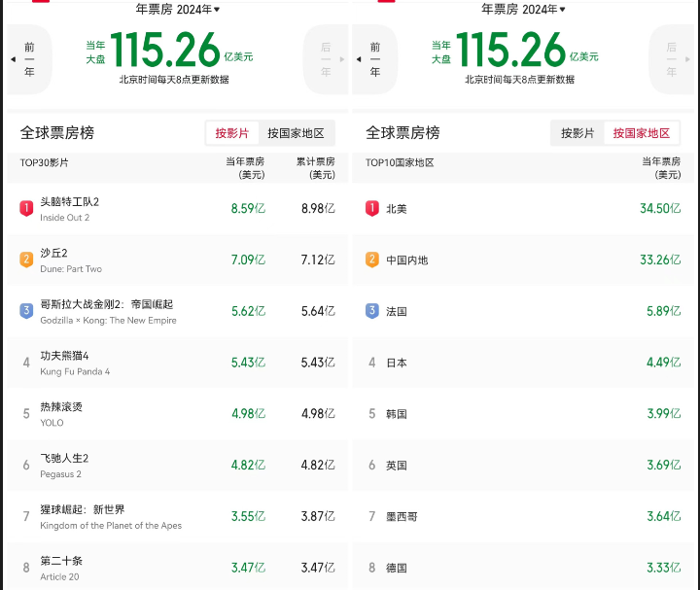Viewport: 700px width, 590px height.
Task: Select 按影片 toggle in the TOP30影片 panel
Action: click(x=232, y=133)
